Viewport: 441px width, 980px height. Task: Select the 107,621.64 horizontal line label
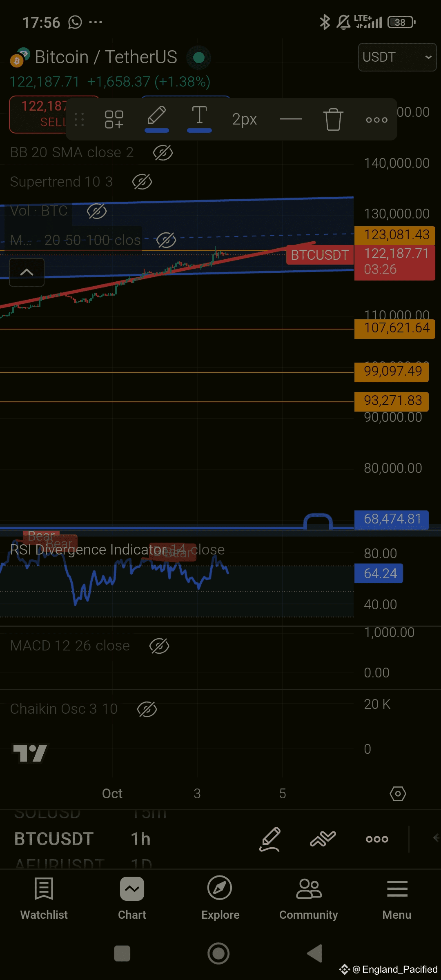[x=394, y=328]
